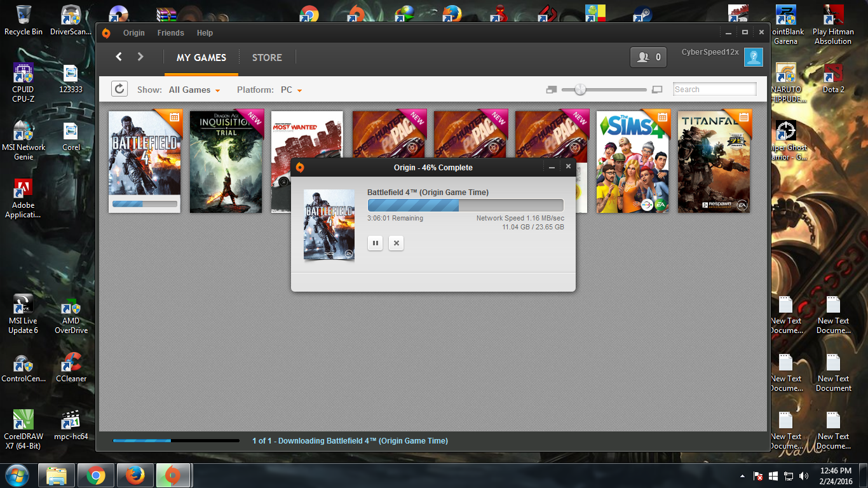Select the Titanfall game tile
The height and width of the screenshot is (488, 868).
[714, 161]
